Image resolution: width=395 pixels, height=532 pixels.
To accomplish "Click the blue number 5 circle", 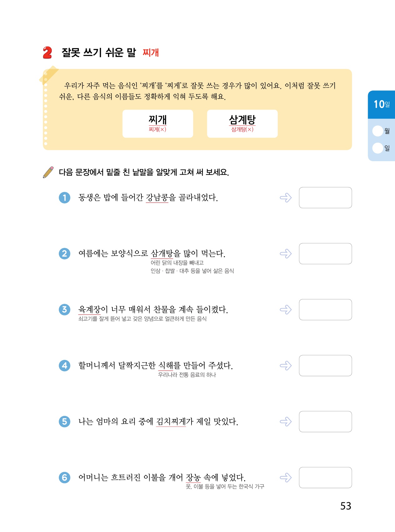I will pyautogui.click(x=64, y=422).
